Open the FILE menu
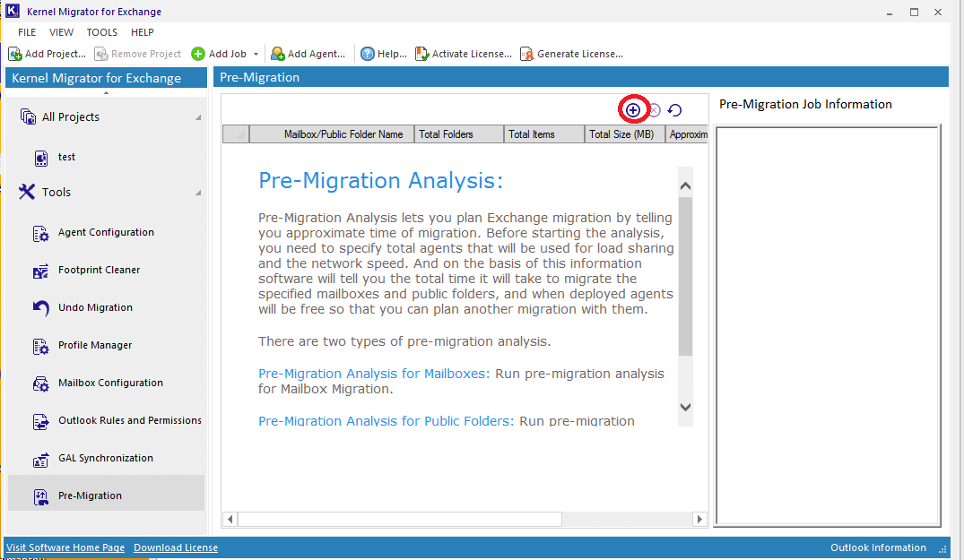Image resolution: width=964 pixels, height=560 pixels. [27, 32]
